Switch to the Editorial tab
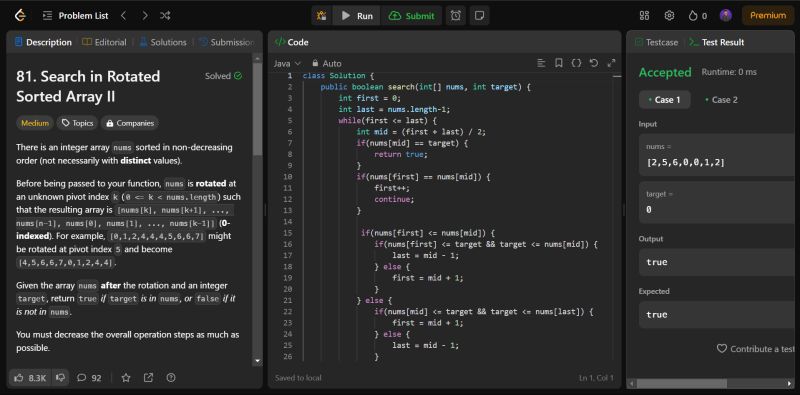Image resolution: width=800 pixels, height=395 pixels. pyautogui.click(x=104, y=42)
